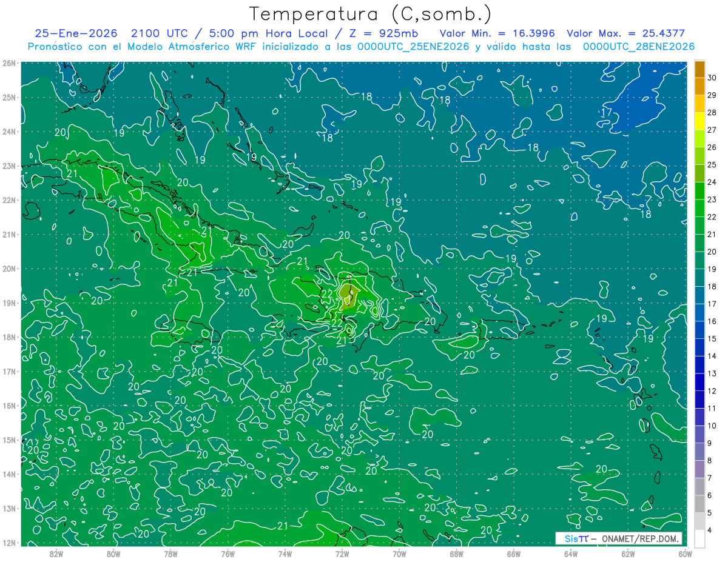Click the '18N' latitude label
Viewport: 728px width, 562px height.
8,337
